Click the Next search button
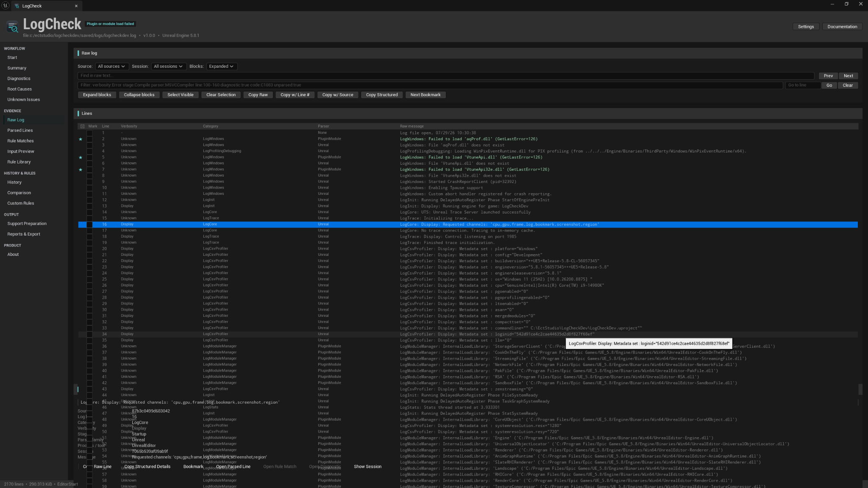Viewport: 868px width, 488px height. tap(849, 76)
